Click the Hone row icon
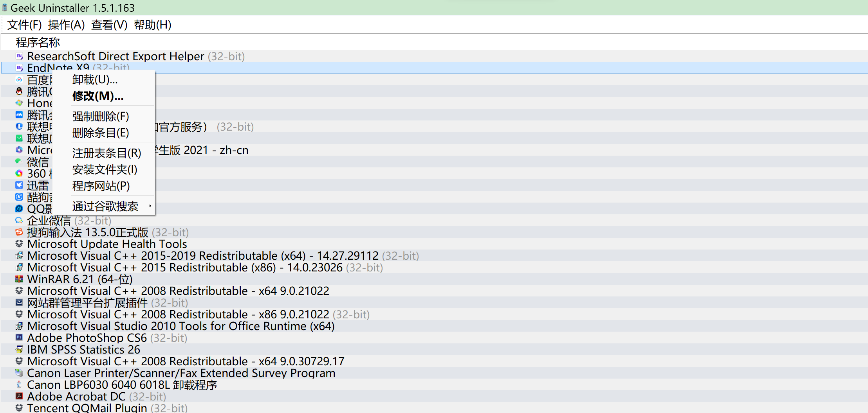The image size is (868, 413). click(19, 103)
